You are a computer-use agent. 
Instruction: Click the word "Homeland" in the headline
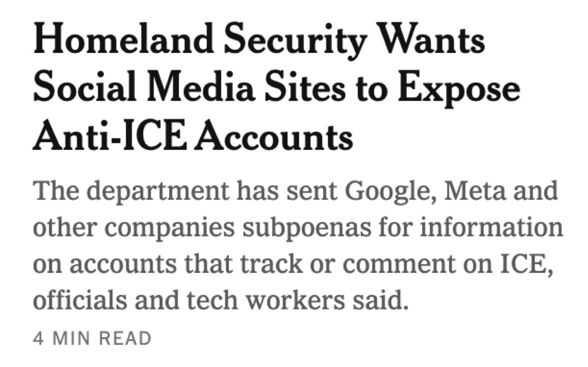tap(123, 43)
